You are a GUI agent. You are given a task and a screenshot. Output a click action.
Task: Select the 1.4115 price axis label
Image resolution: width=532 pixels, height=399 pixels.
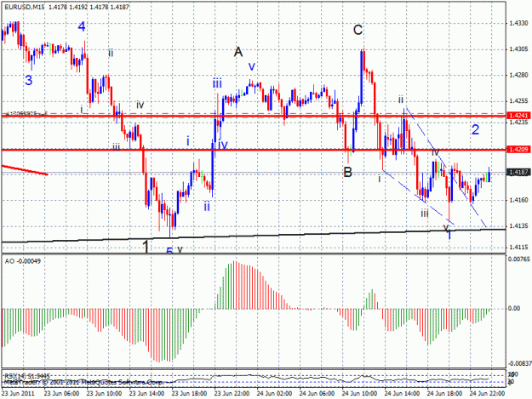coord(519,248)
